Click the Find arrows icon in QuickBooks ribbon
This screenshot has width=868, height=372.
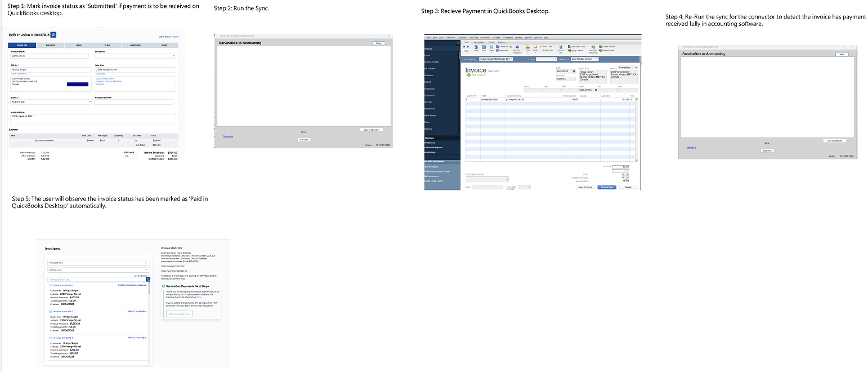pos(466,47)
